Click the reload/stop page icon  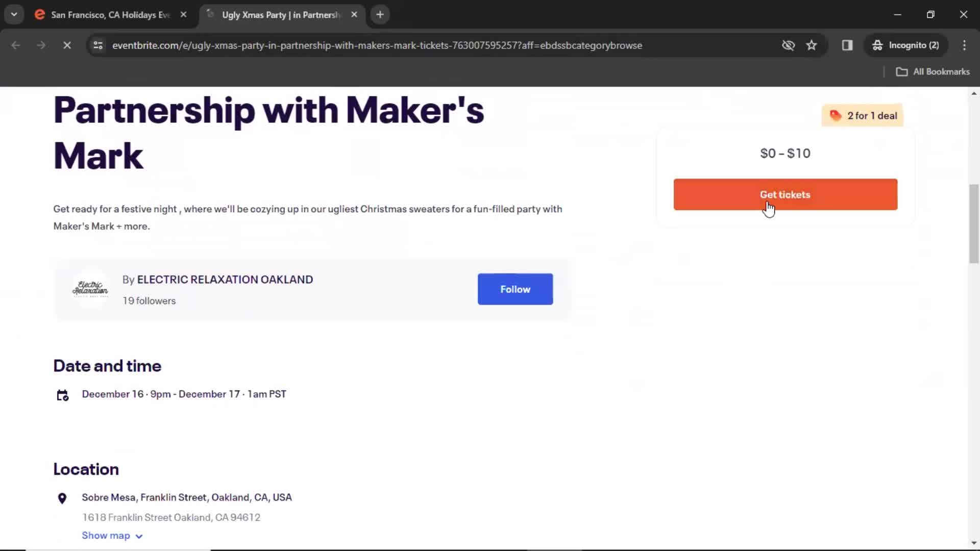click(x=65, y=44)
